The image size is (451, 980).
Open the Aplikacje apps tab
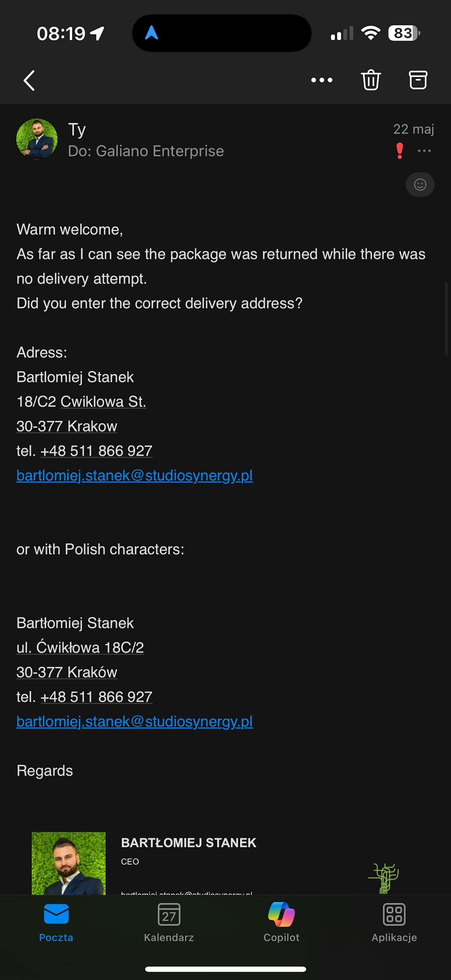tap(394, 922)
